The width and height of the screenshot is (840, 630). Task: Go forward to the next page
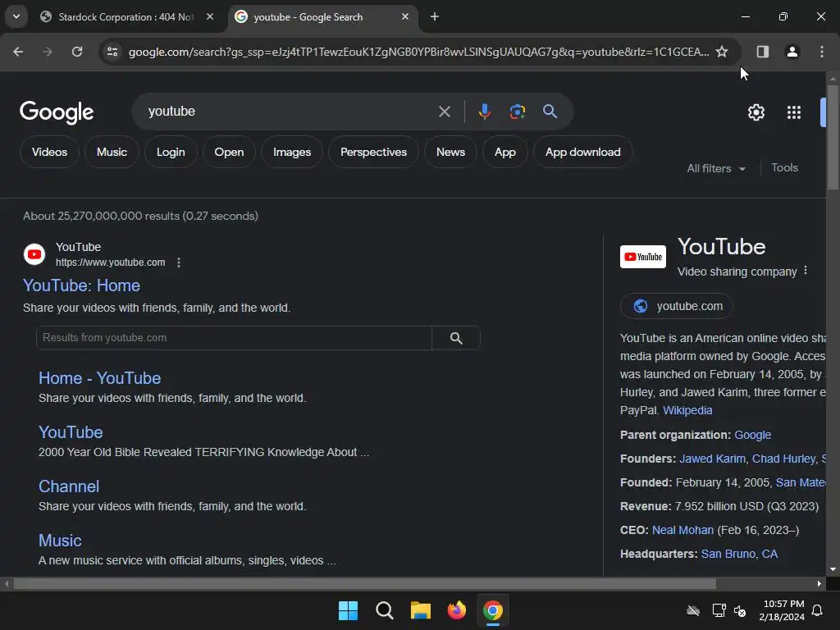48,52
